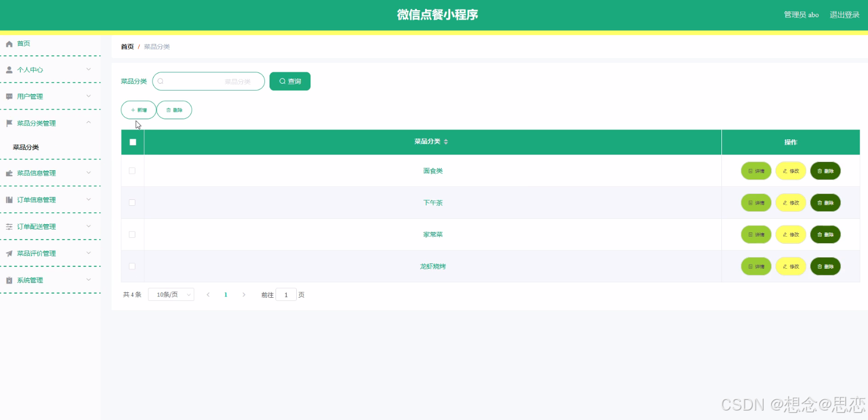The height and width of the screenshot is (420, 868).
Task: Click the 菜品分类 search input field
Action: [x=208, y=81]
